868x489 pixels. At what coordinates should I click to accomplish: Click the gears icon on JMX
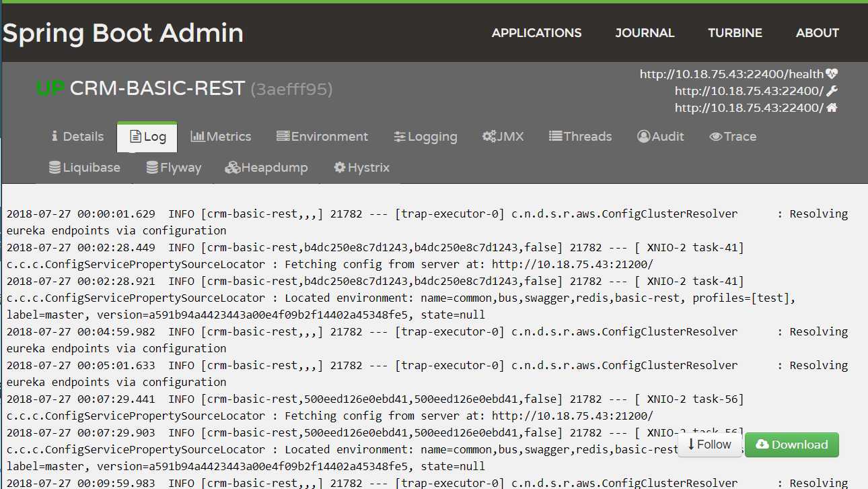pyautogui.click(x=489, y=137)
